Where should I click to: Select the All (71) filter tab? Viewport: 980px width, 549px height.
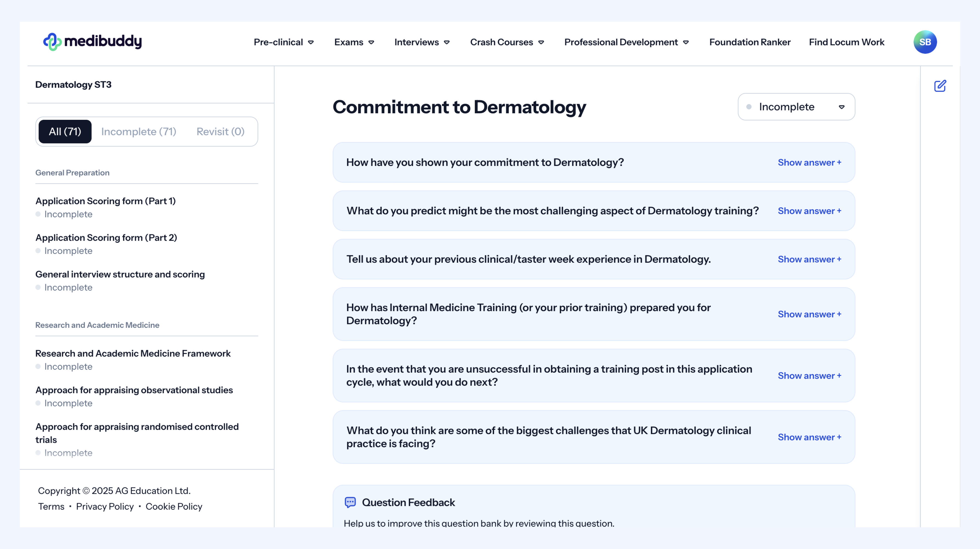point(65,132)
